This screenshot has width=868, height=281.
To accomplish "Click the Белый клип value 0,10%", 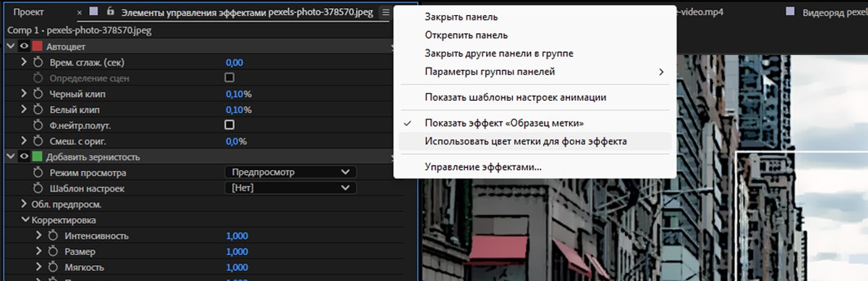I will (x=239, y=110).
